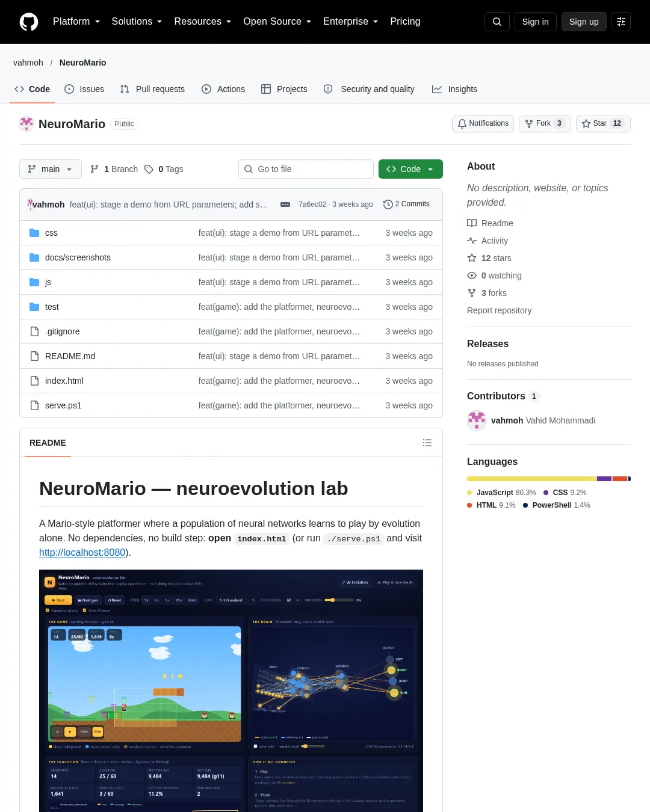Image resolution: width=650 pixels, height=812 pixels.
Task: Click the NeuroMario repository avatar icon
Action: 26,124
